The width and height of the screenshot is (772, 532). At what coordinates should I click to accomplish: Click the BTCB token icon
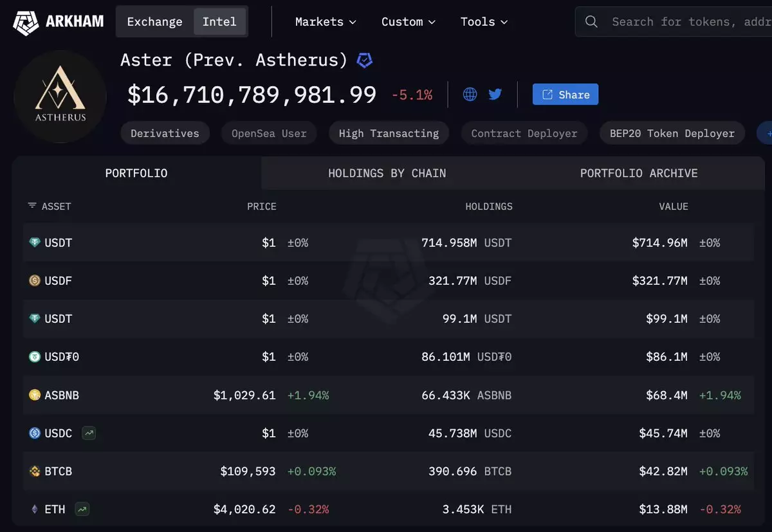pos(35,472)
